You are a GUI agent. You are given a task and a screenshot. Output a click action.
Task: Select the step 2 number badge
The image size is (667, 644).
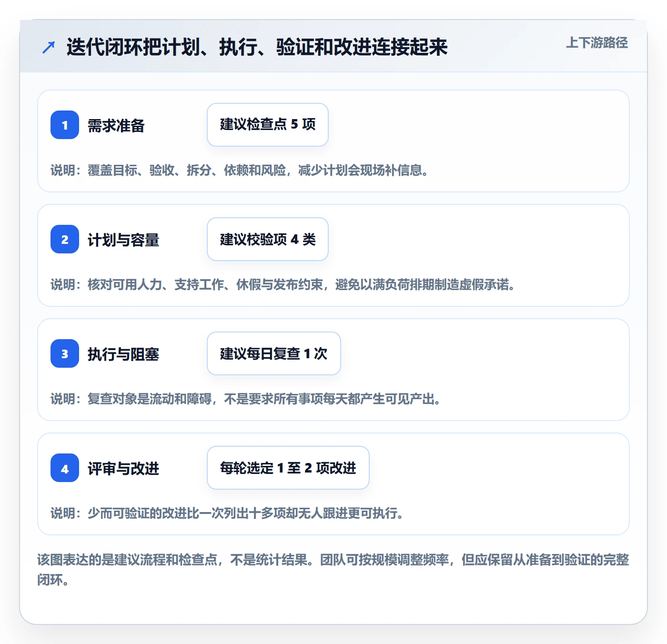pyautogui.click(x=65, y=239)
